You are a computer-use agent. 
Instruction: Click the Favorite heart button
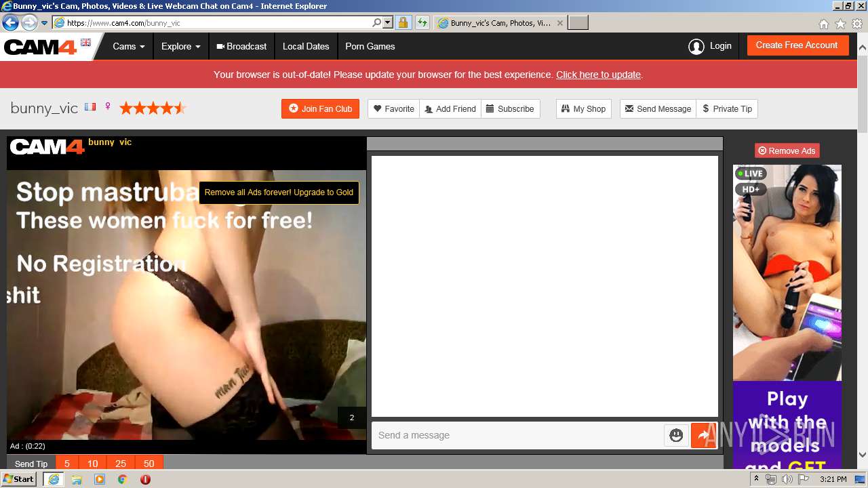coord(393,108)
